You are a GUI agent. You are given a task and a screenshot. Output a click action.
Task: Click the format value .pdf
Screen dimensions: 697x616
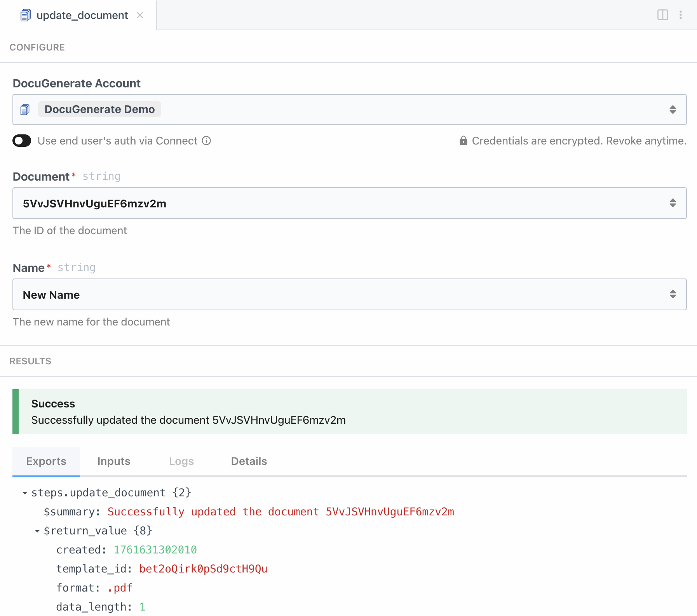click(120, 588)
